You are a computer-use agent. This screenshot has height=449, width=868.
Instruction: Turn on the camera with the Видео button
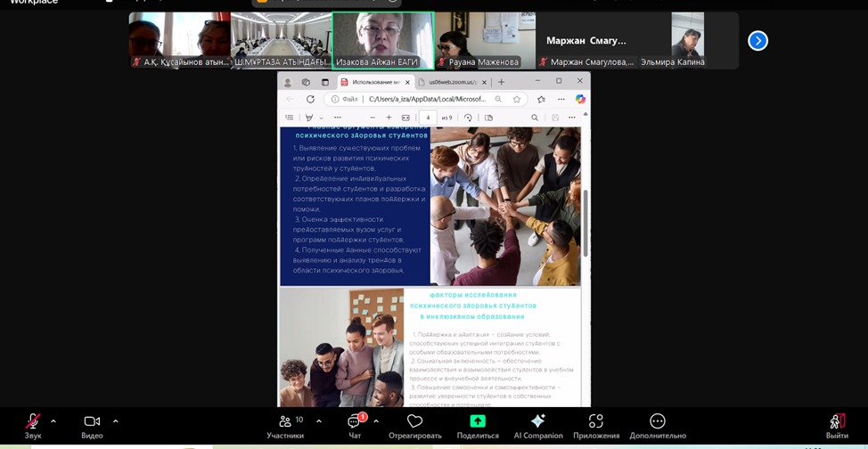[92, 424]
